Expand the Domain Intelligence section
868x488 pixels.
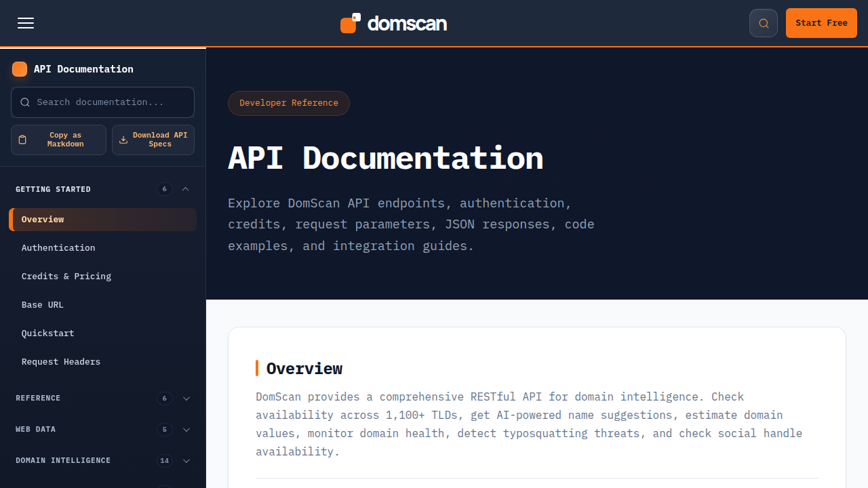tap(102, 460)
